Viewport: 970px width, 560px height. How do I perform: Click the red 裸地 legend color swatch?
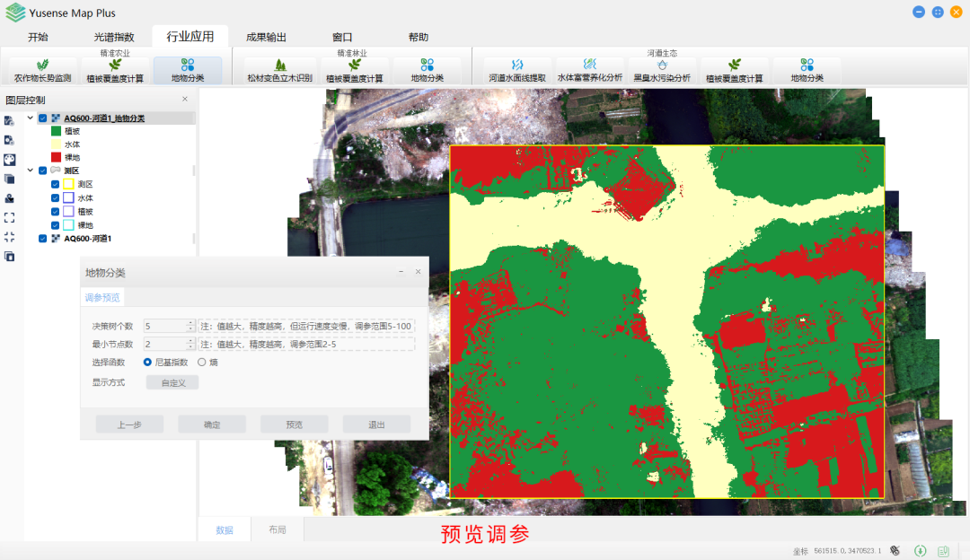pyautogui.click(x=56, y=157)
